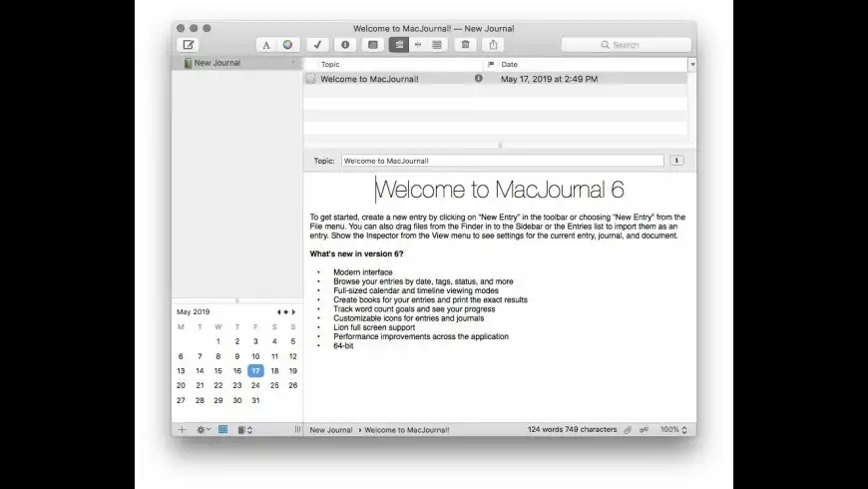Open the 100% zoom level stepper

(x=673, y=430)
